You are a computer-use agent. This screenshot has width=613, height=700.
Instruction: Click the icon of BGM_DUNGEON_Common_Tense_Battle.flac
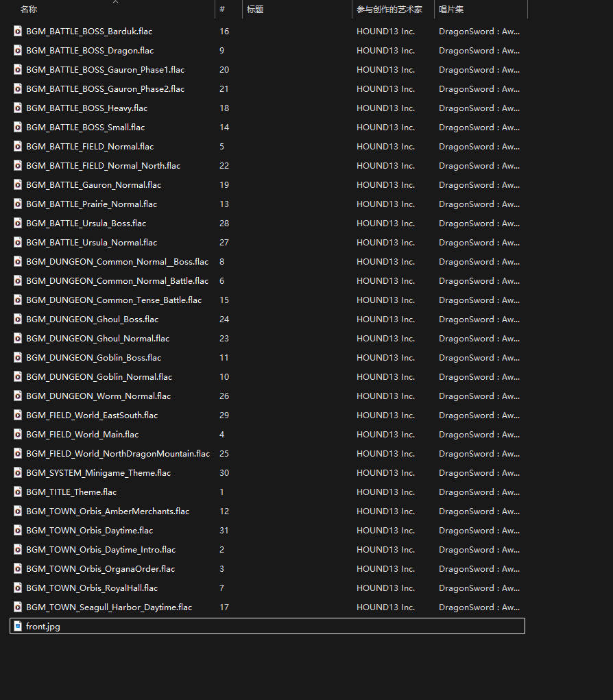pyautogui.click(x=17, y=300)
